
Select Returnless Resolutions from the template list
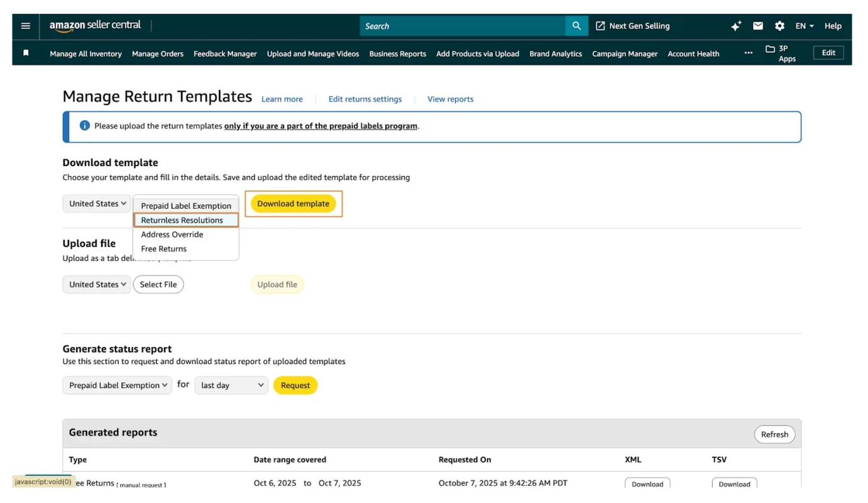click(x=182, y=220)
